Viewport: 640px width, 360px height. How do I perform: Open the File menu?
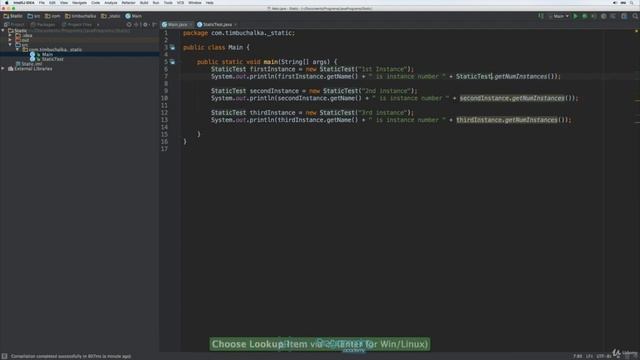coord(42,2)
